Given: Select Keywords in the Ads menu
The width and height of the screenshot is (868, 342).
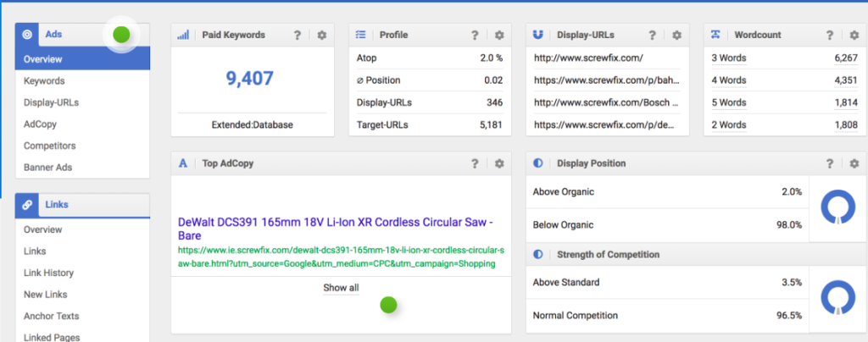Looking at the screenshot, I should [42, 81].
